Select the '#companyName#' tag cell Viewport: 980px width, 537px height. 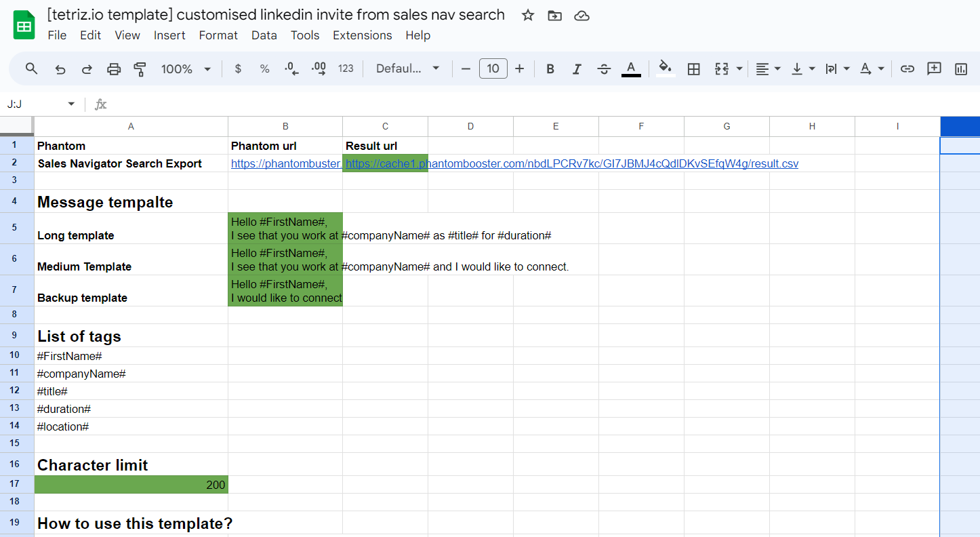pyautogui.click(x=131, y=374)
